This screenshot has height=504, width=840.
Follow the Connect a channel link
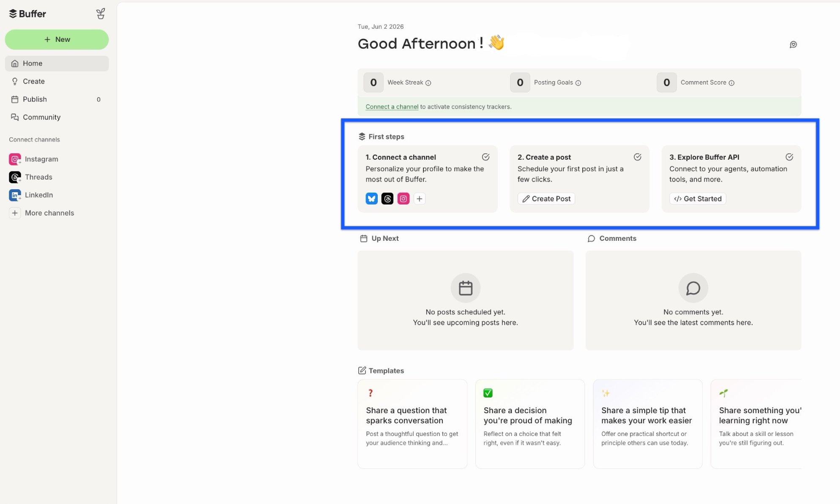[x=392, y=106]
